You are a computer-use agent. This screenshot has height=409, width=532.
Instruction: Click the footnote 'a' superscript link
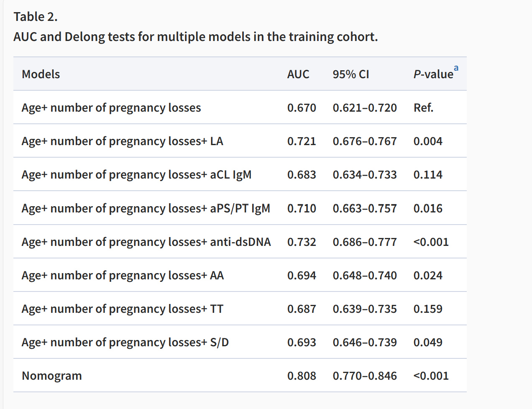click(456, 68)
